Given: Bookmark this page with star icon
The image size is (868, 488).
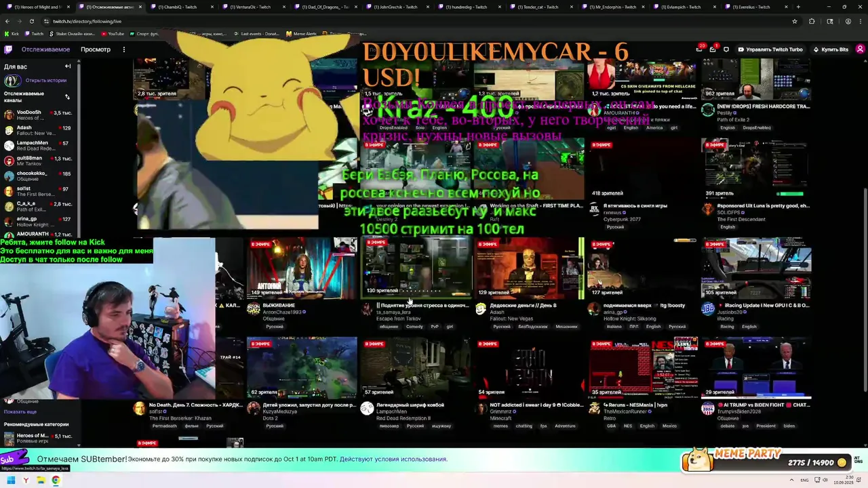Looking at the screenshot, I should coord(795,21).
